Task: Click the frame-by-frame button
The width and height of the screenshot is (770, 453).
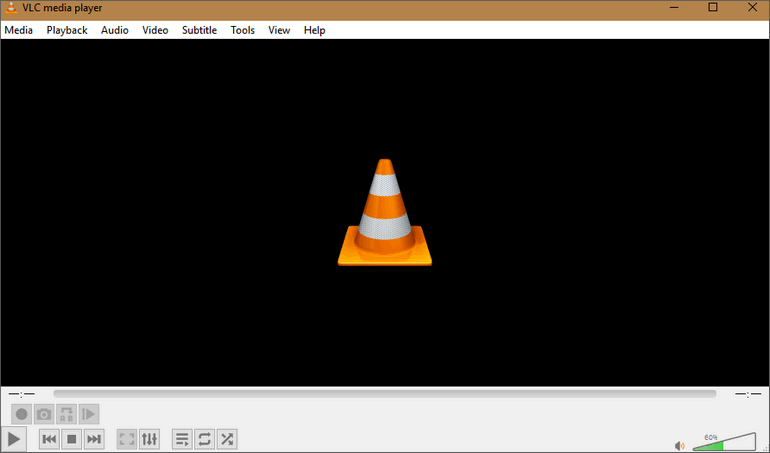Action: pyautogui.click(x=89, y=414)
